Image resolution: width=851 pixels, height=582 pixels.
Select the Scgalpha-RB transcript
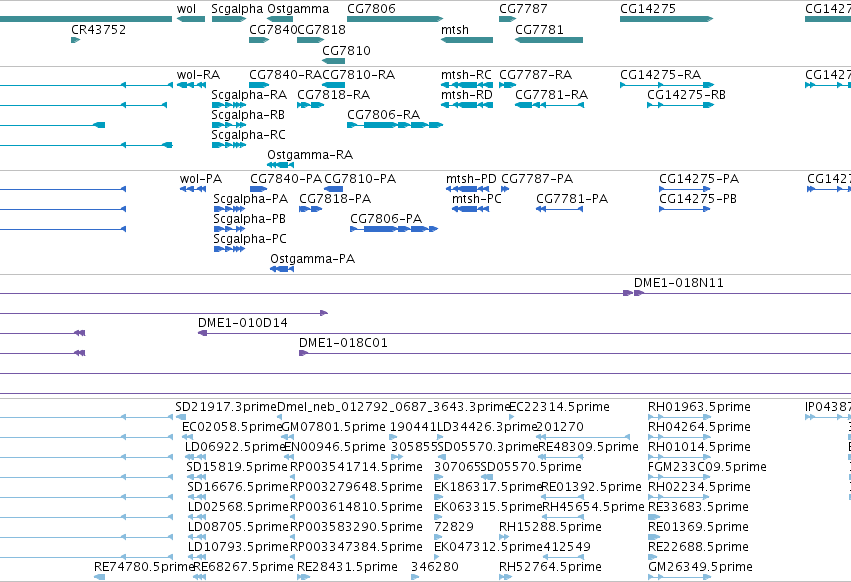point(229,125)
